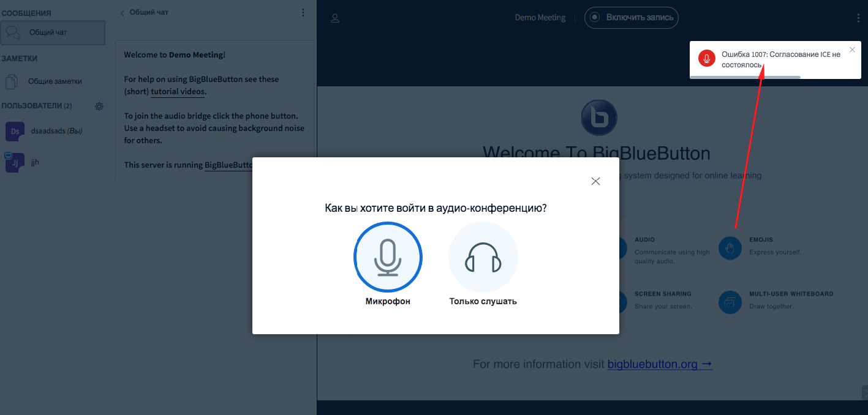Open the meeting options menu top-right
The height and width of the screenshot is (415, 868).
tap(858, 18)
